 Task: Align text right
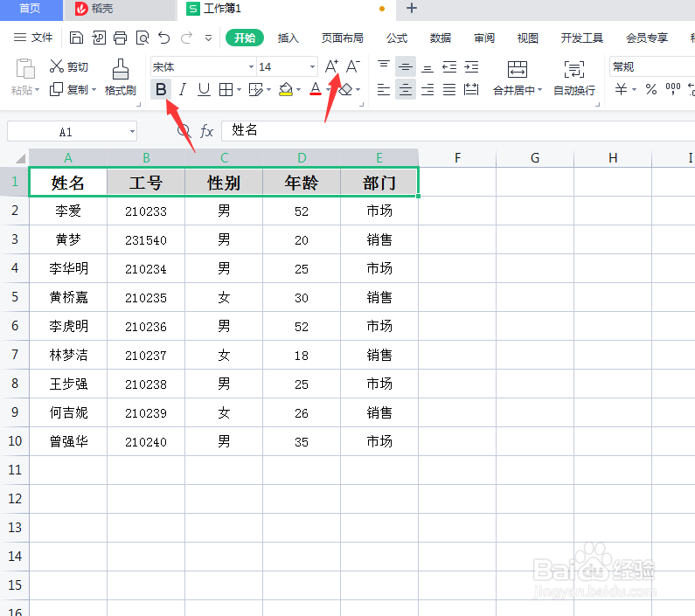[x=427, y=89]
